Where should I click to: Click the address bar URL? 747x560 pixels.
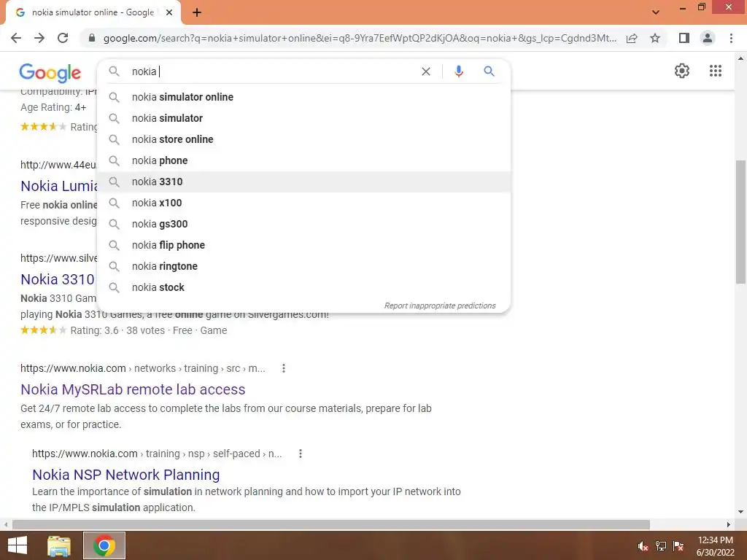[x=360, y=38]
